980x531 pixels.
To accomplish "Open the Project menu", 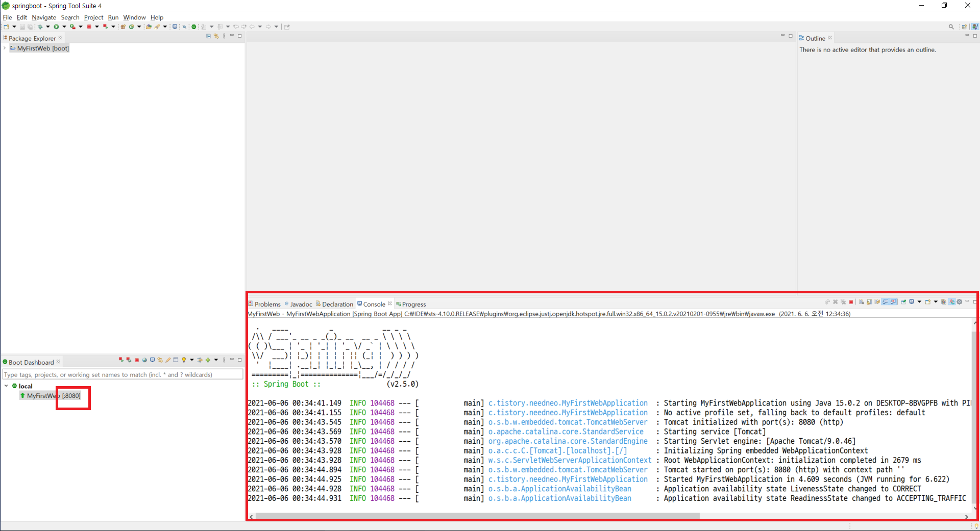I will coord(93,17).
